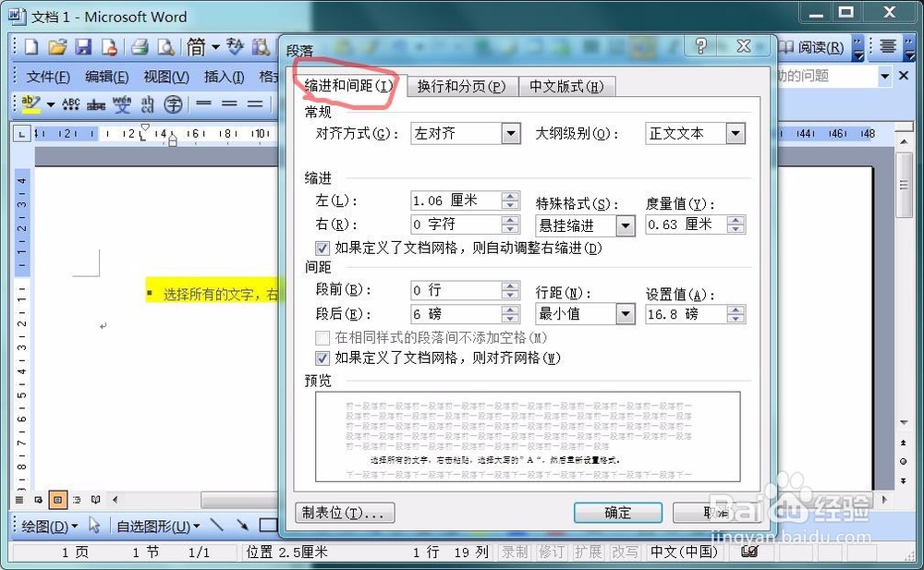The height and width of the screenshot is (570, 924).
Task: Create a new blank document
Action: (30, 46)
